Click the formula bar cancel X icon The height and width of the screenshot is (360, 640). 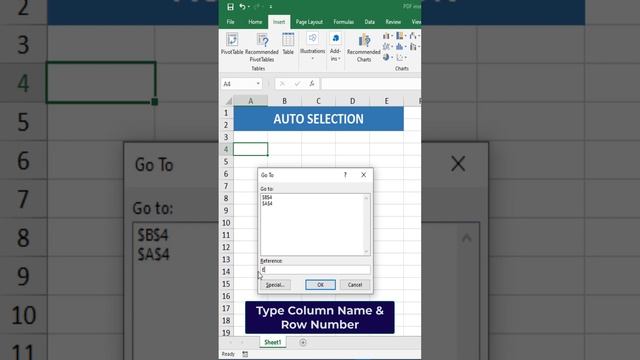point(282,84)
